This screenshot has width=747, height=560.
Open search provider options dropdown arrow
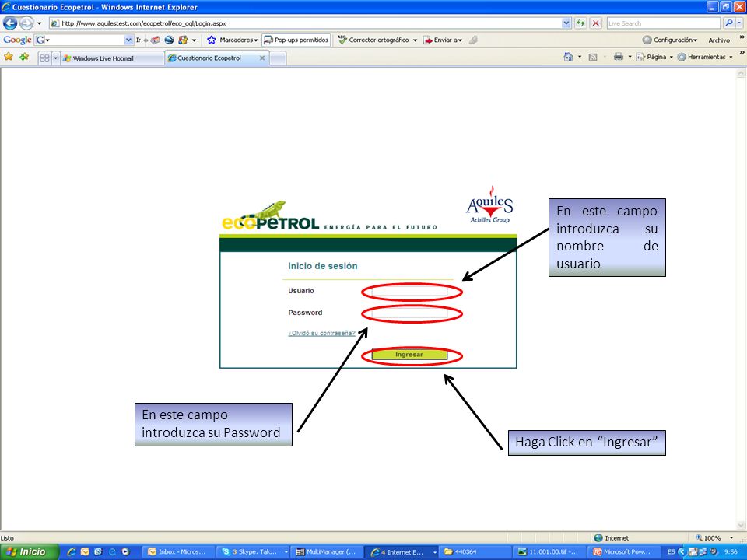(x=739, y=23)
